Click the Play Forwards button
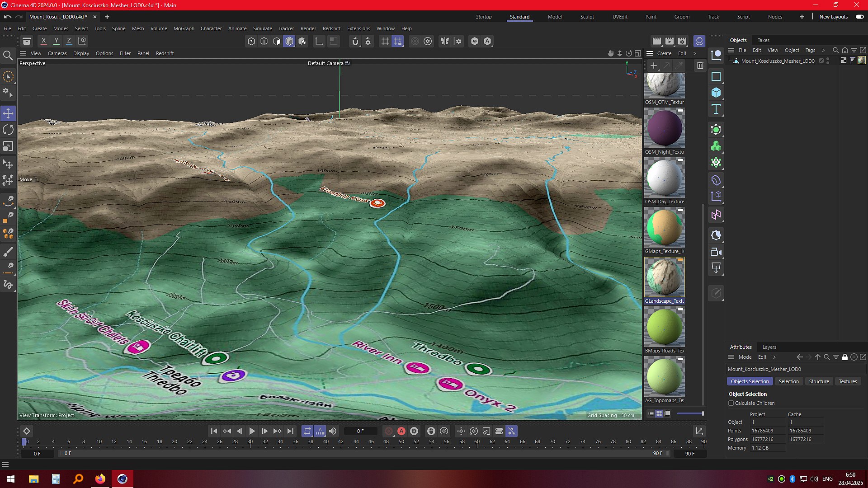The height and width of the screenshot is (488, 868). [x=252, y=431]
